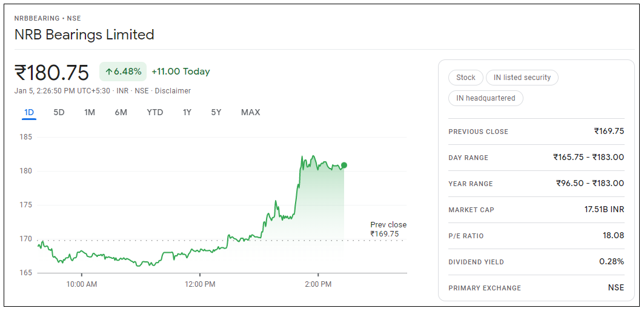Click the Stock tag chip
Image resolution: width=644 pixels, height=311 pixels.
point(466,78)
